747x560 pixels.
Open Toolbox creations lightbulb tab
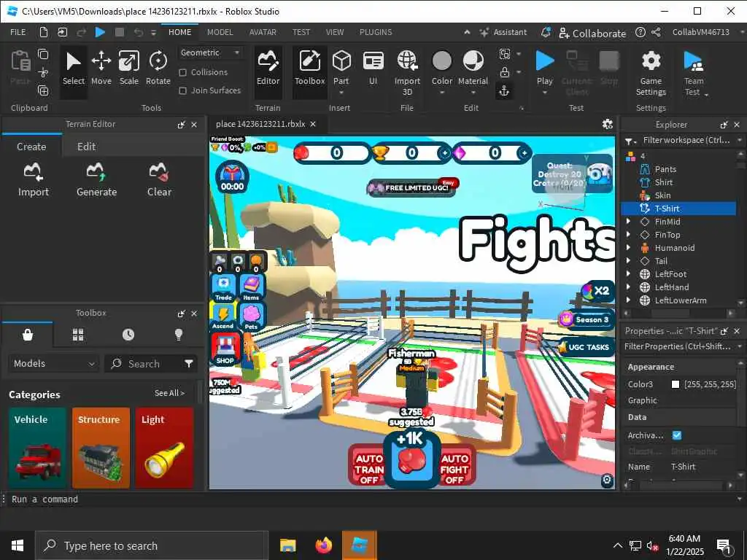pyautogui.click(x=179, y=335)
